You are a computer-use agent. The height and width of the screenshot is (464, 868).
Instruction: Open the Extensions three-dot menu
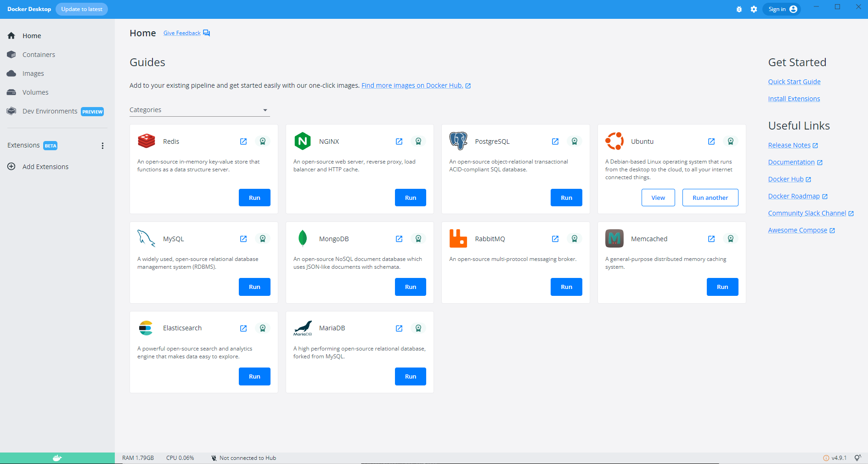(102, 146)
